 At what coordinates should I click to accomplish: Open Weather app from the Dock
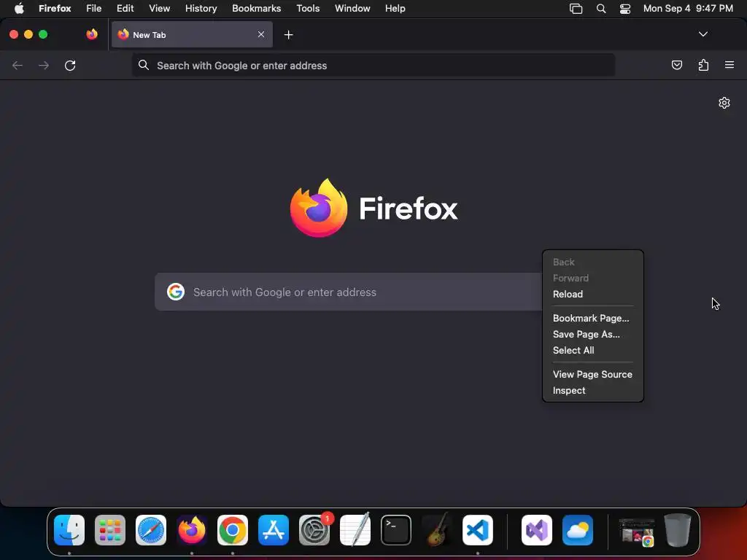578,530
